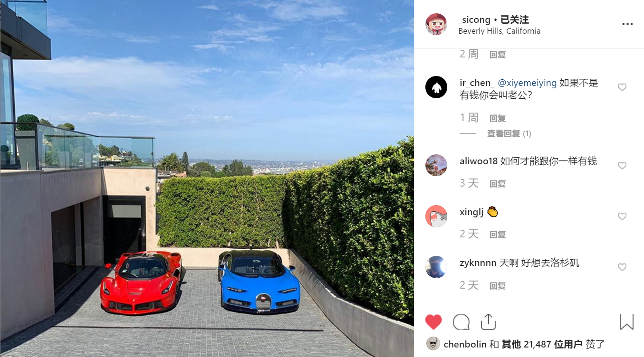Click the supercars photo
Screen dimensions: 644x357
point(207,178)
